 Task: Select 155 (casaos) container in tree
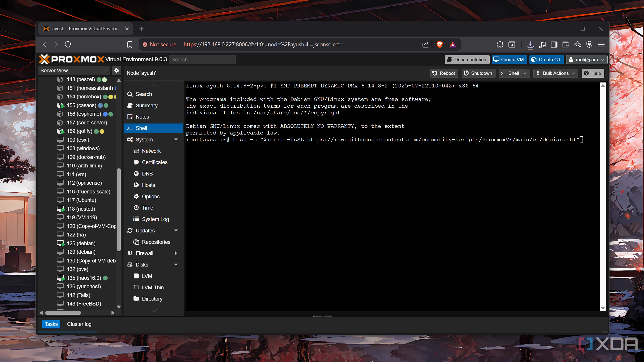(x=82, y=105)
